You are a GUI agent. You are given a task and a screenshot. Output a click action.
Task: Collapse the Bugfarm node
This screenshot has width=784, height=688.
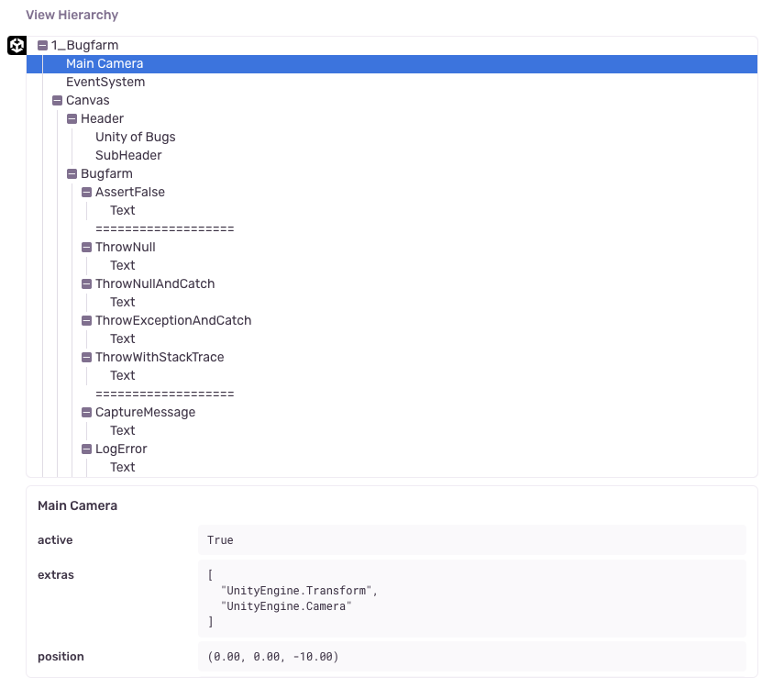72,173
